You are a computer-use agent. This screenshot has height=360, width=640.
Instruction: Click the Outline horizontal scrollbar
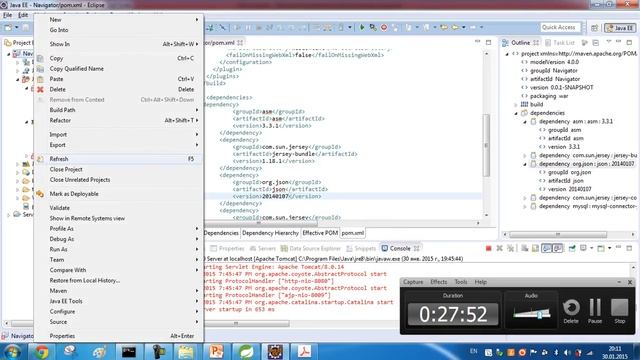(558, 234)
